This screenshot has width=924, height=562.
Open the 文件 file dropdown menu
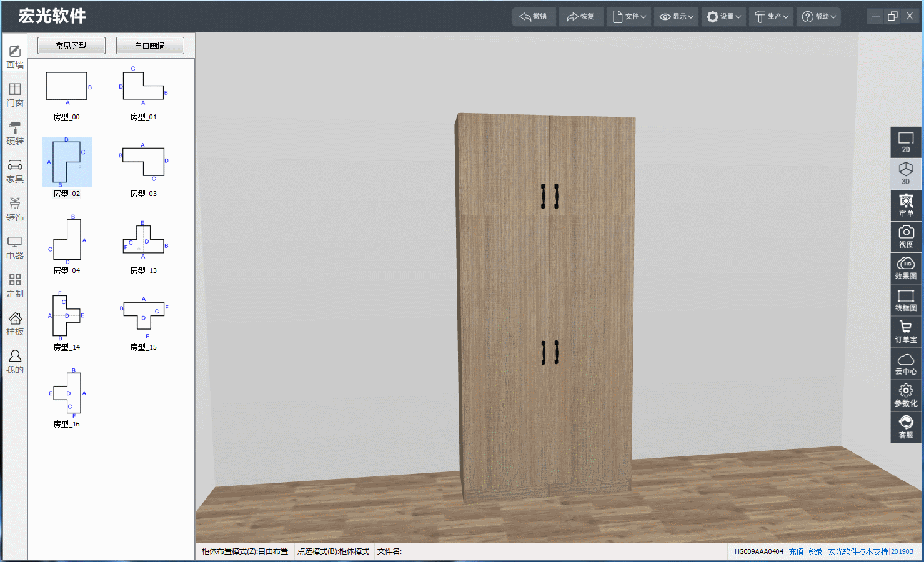[x=629, y=17]
